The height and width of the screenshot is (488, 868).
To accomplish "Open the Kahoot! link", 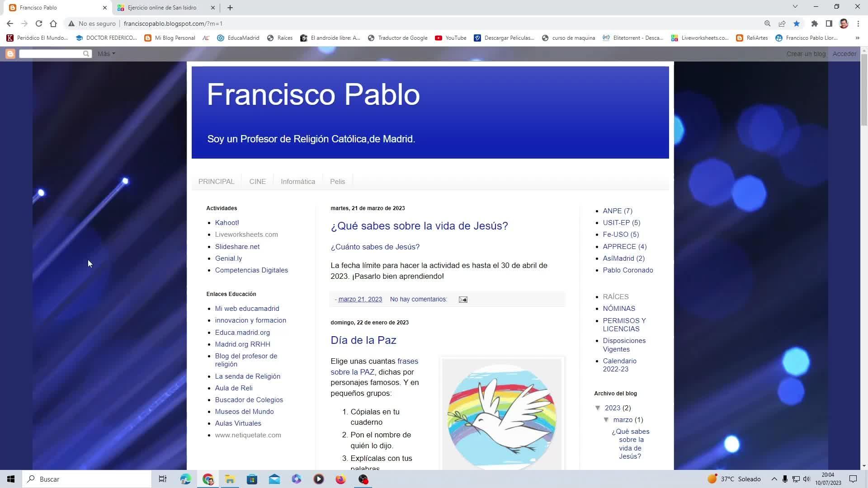I will click(x=227, y=223).
